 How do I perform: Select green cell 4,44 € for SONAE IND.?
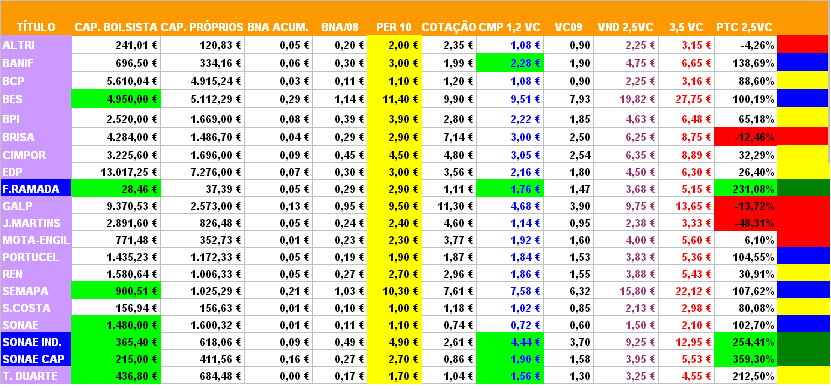(510, 342)
